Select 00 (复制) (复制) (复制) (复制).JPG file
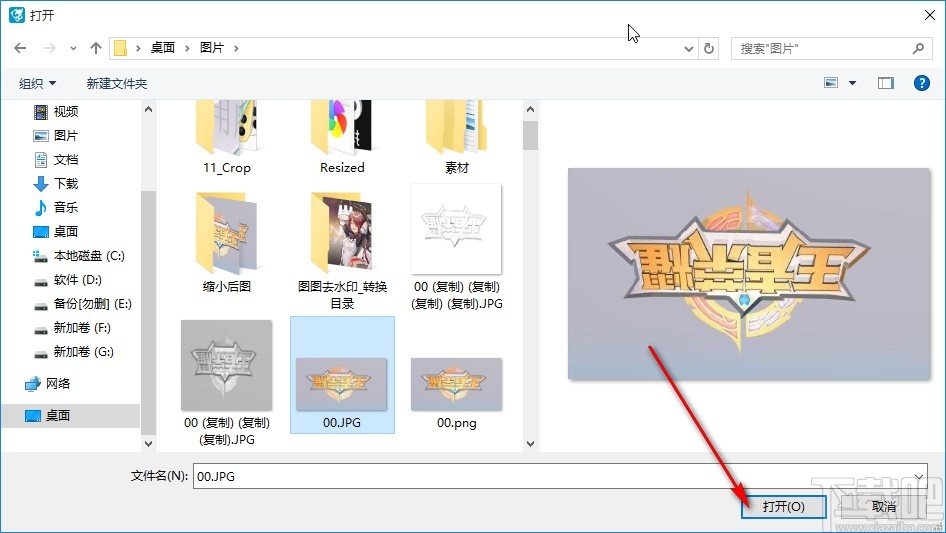The height and width of the screenshot is (533, 946). (457, 247)
